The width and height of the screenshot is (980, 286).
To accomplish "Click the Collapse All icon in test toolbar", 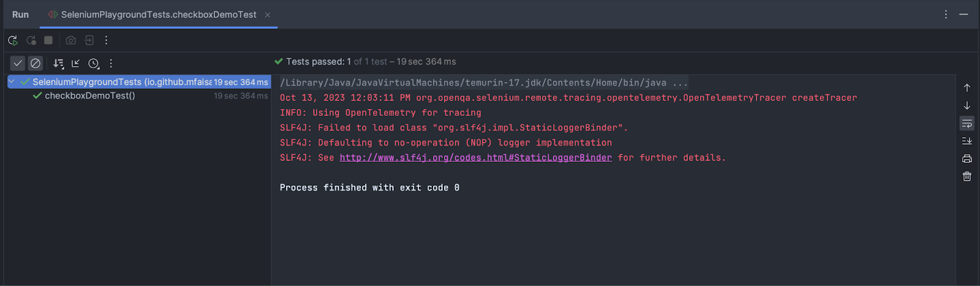I will [x=76, y=63].
